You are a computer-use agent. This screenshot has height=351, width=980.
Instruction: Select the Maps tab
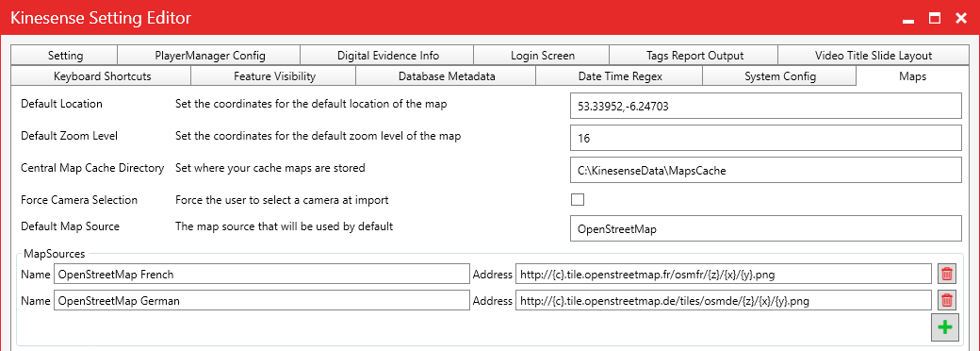coord(912,76)
